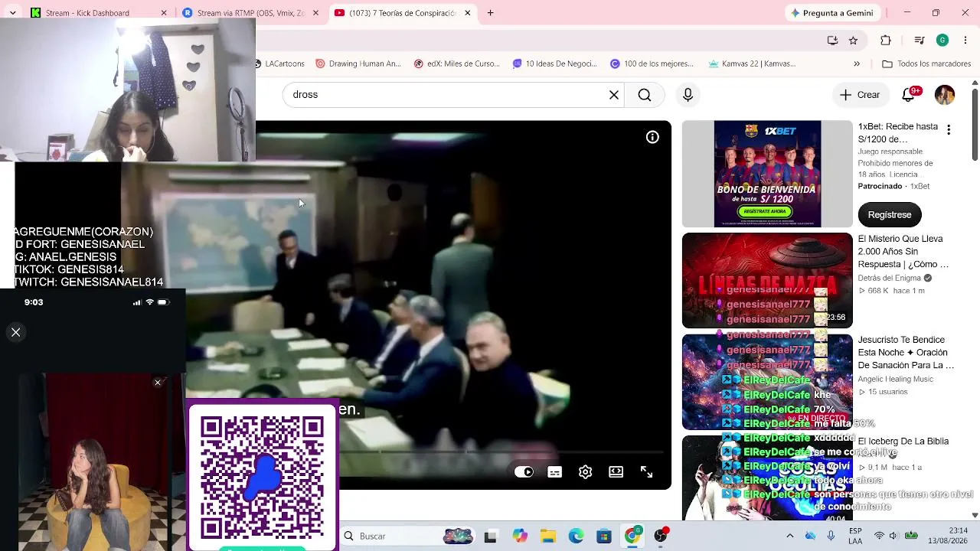Open the Todos los marcadores folder

pos(926,64)
